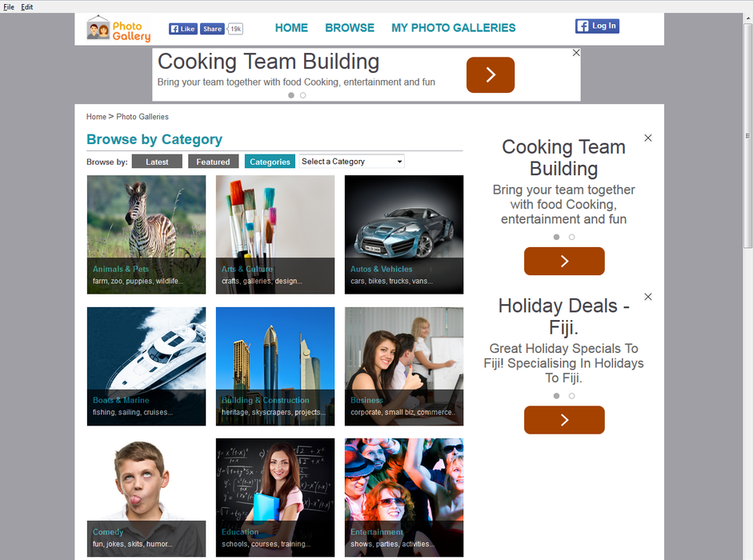Click the Holiday Deals Fiji arrow button

point(564,420)
